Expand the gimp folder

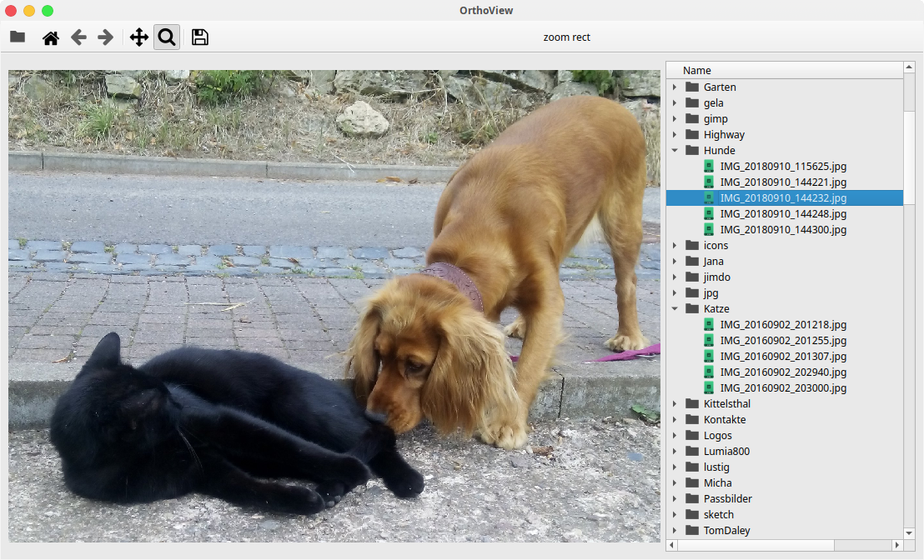(x=675, y=119)
